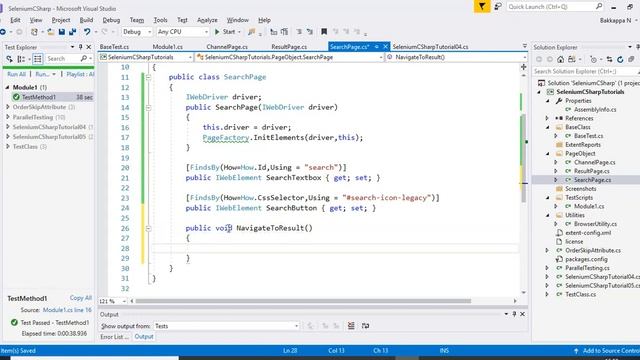
Task: Click the editor horizontal scrollbar thumb
Action: pos(303,301)
